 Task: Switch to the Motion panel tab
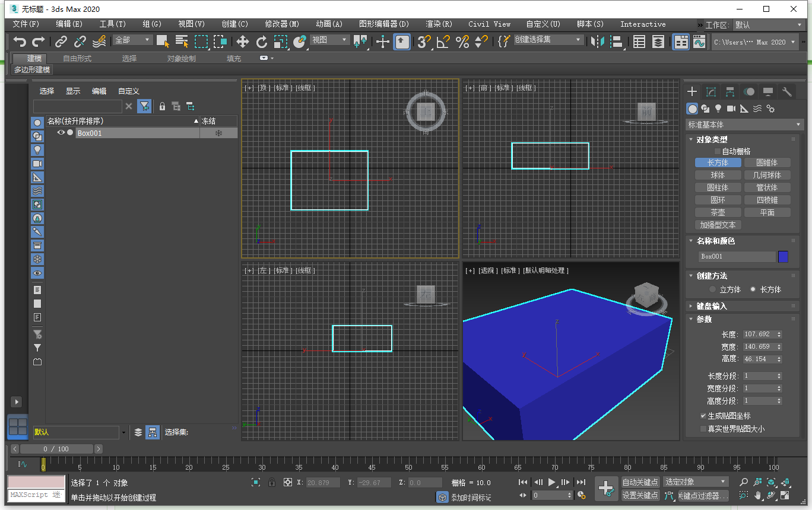click(x=750, y=91)
